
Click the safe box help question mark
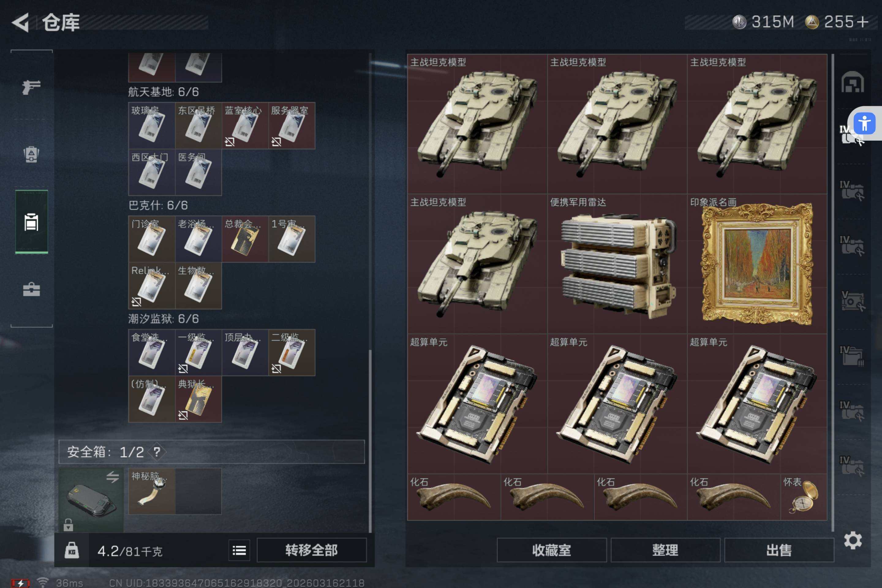157,451
